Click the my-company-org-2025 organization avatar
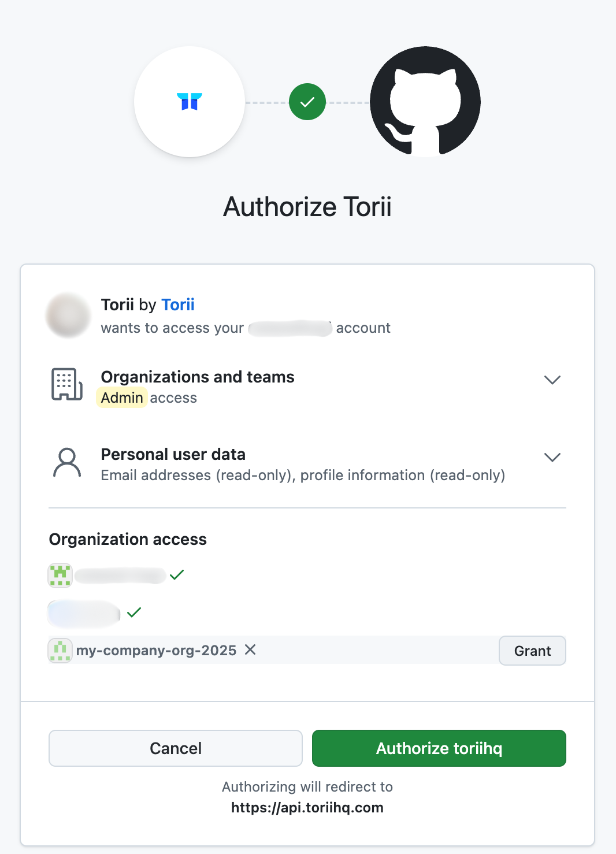This screenshot has width=616, height=854. point(60,651)
